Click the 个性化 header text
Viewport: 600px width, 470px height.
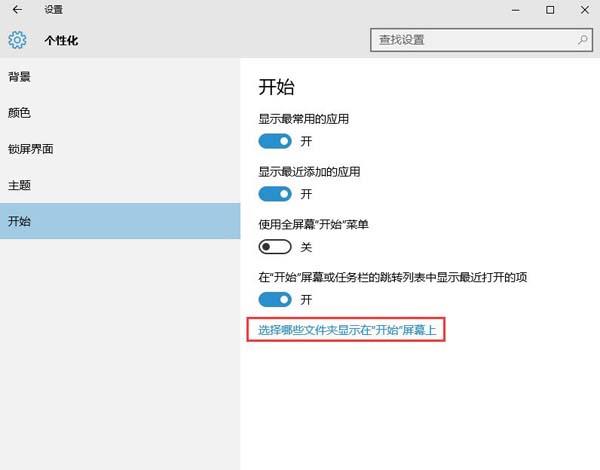coord(61,41)
